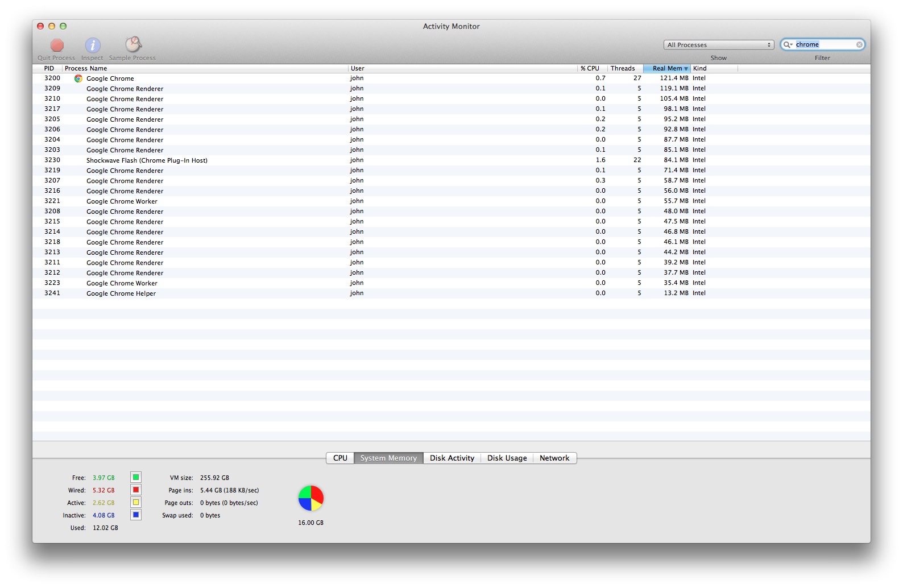Click the 1.6 CPU value for Shockwave Flash
The height and width of the screenshot is (588, 903).
(600, 160)
